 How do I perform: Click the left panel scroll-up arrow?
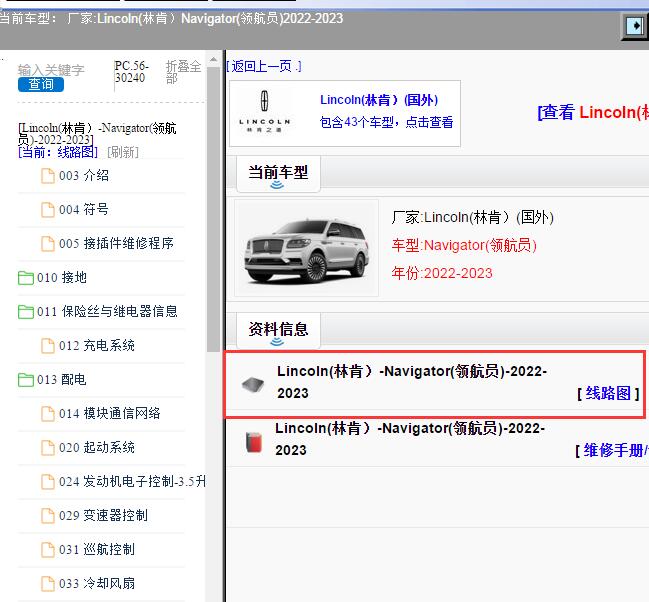[213, 60]
